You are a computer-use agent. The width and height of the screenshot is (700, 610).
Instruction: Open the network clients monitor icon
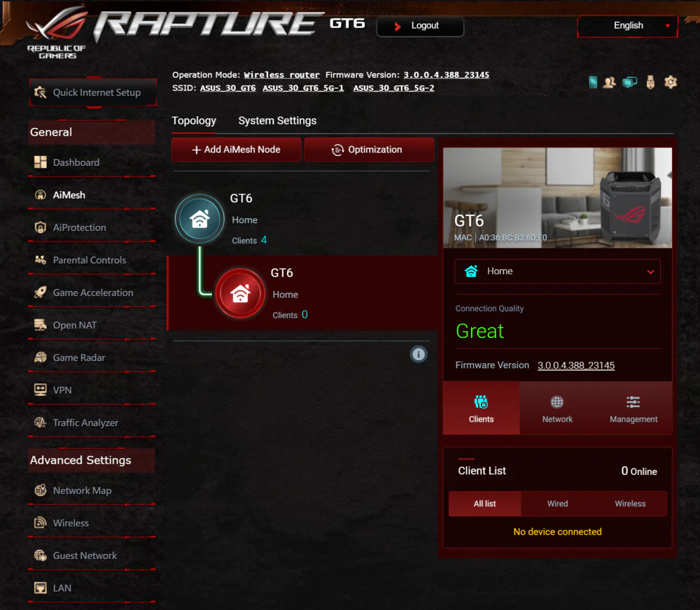630,82
